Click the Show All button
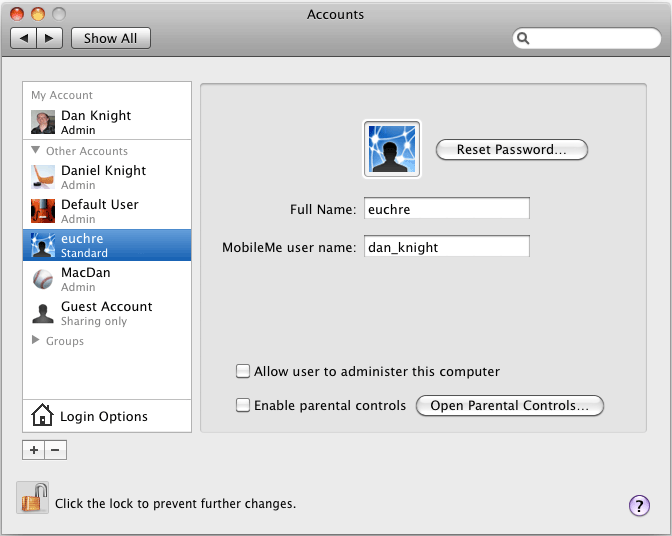The width and height of the screenshot is (672, 536). (x=111, y=38)
